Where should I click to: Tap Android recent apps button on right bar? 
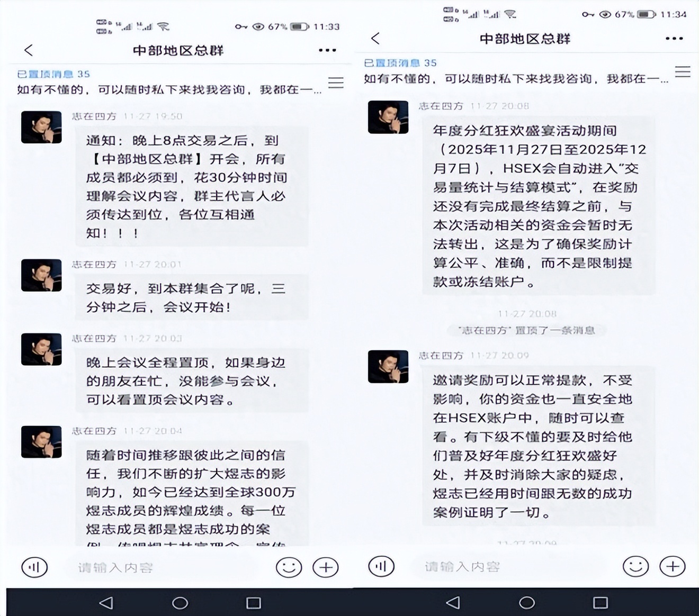click(601, 603)
